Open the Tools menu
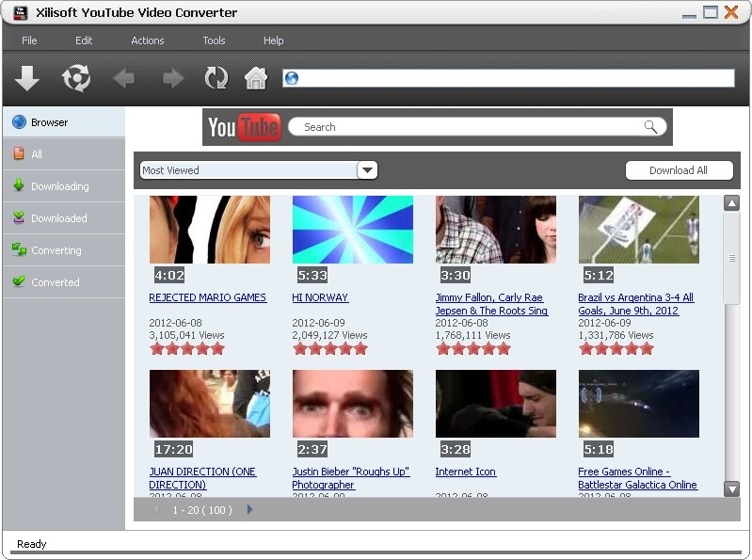Viewport: 752px width, 560px height. [214, 40]
